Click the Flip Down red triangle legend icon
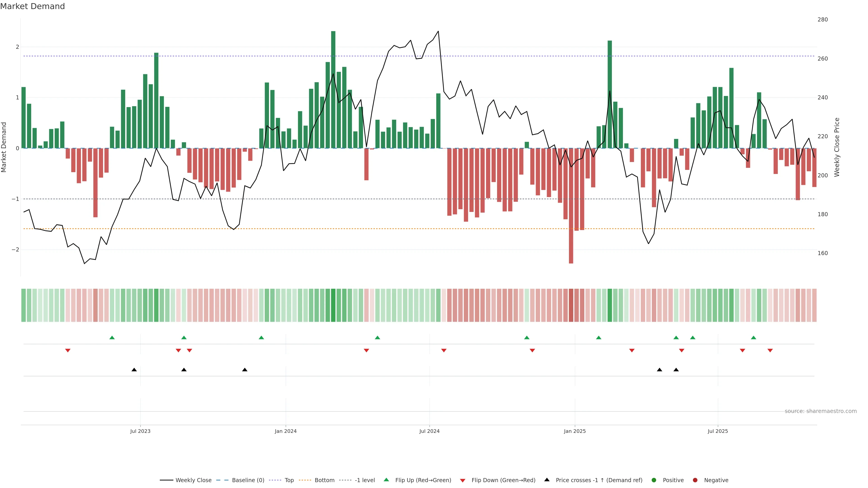Screen dimensions: 868x488 tap(462, 480)
